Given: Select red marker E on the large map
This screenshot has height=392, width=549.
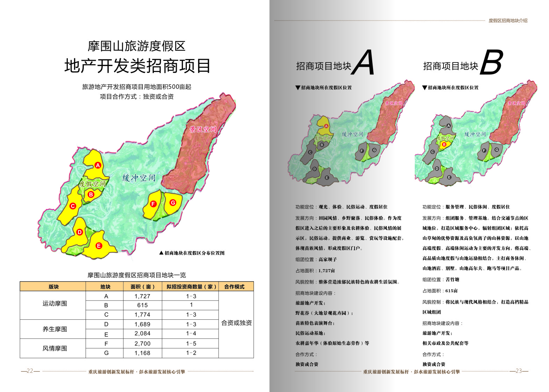Looking at the screenshot, I should (99, 246).
